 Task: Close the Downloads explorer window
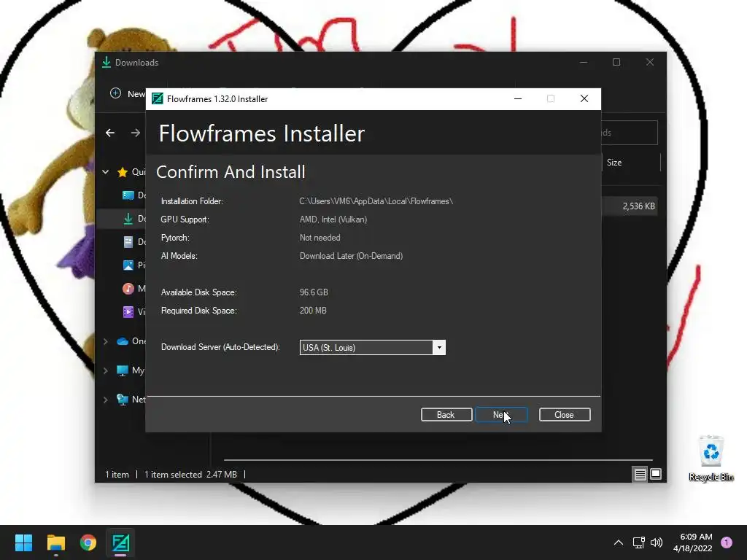650,63
